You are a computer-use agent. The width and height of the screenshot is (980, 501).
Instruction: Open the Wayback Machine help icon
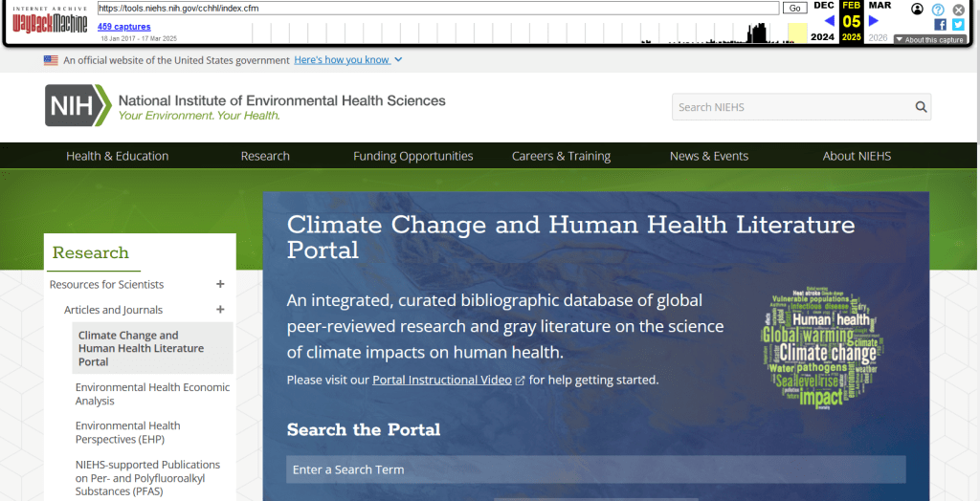click(938, 9)
